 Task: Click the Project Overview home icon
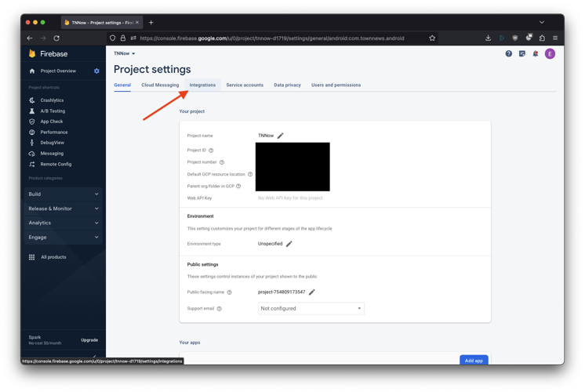coord(32,71)
